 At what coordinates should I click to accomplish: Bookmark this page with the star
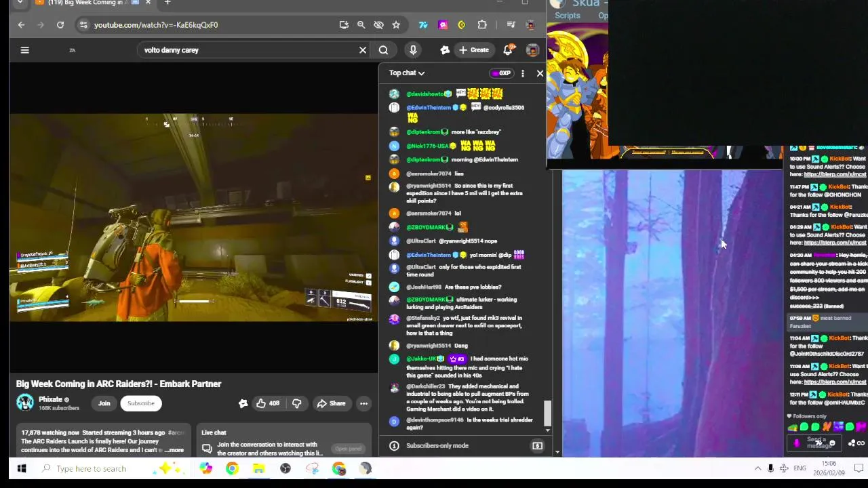click(396, 25)
